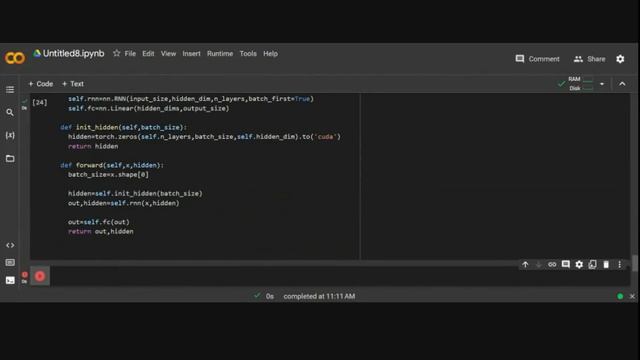The width and height of the screenshot is (640, 360).
Task: Click the 'hidden=self.init_hidden(batch_size)' line
Action: point(135,193)
